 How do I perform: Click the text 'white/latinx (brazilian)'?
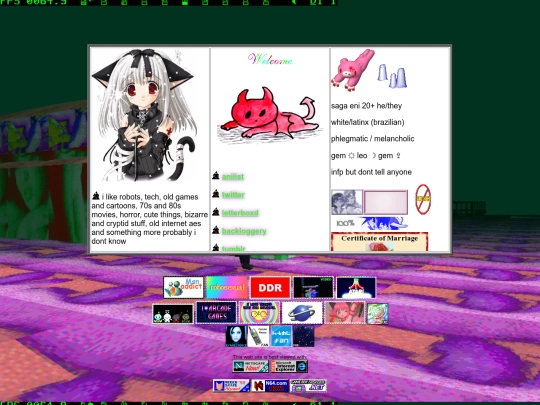[368, 123]
